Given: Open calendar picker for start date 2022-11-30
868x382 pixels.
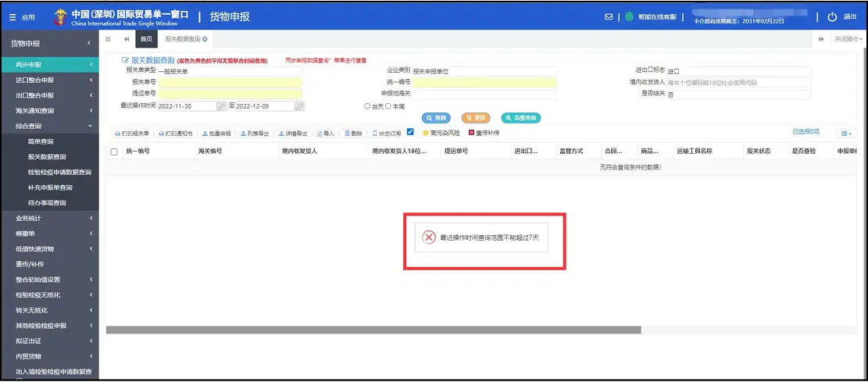Looking at the screenshot, I should (221, 105).
